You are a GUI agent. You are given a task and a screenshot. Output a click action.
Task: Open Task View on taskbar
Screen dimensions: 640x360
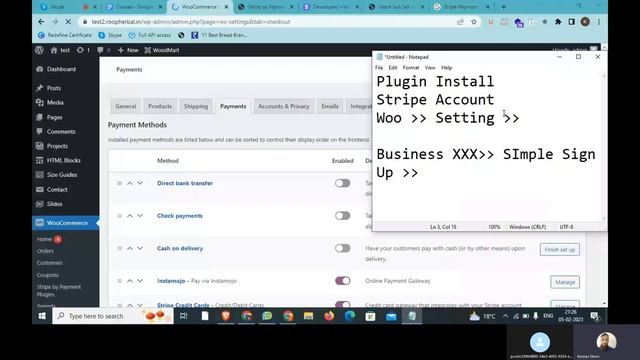coord(184,316)
